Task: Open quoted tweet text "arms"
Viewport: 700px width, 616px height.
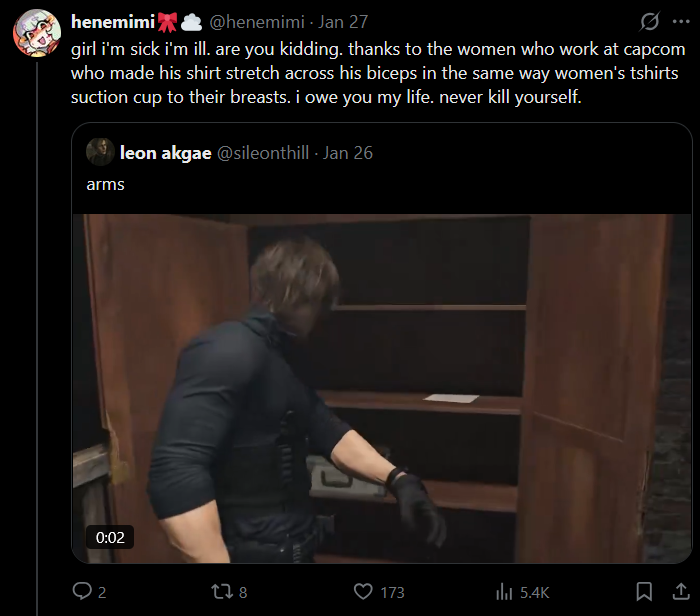Action: [x=105, y=184]
